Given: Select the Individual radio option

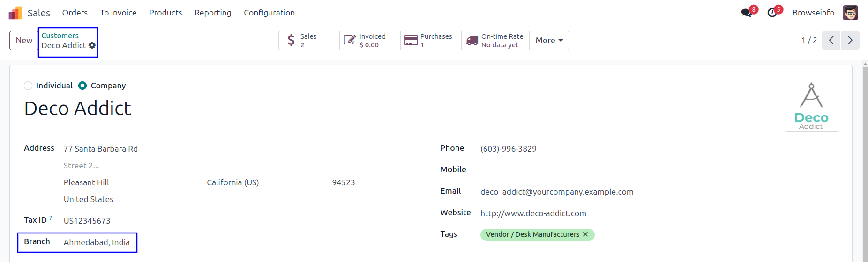Looking at the screenshot, I should (28, 86).
